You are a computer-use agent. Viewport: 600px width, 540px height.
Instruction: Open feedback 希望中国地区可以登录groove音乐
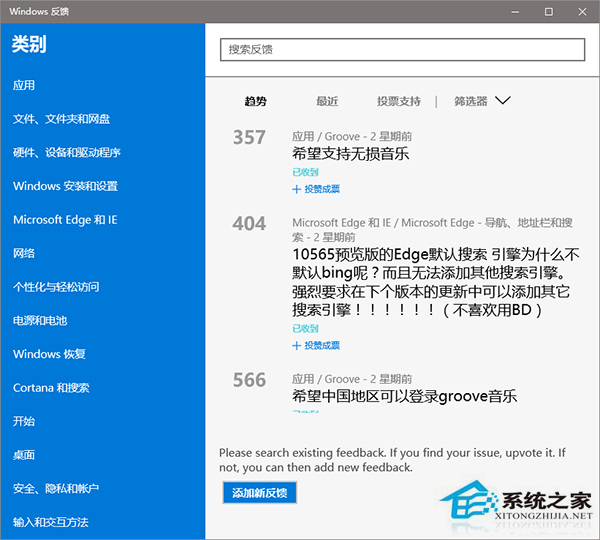404,396
